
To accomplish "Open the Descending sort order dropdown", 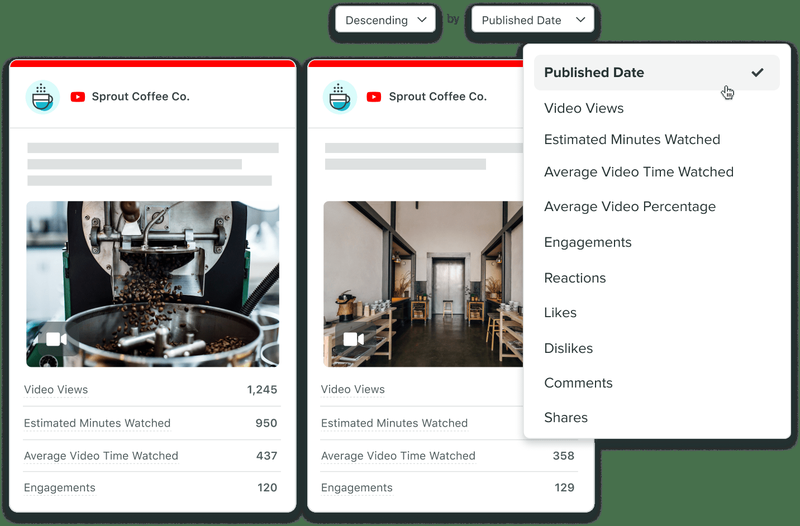I will (385, 20).
